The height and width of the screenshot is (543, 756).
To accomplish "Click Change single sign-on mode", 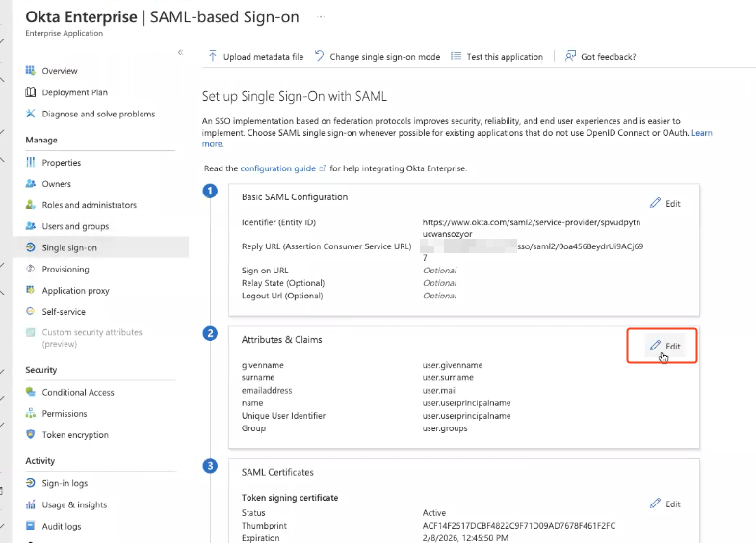I will (x=377, y=57).
